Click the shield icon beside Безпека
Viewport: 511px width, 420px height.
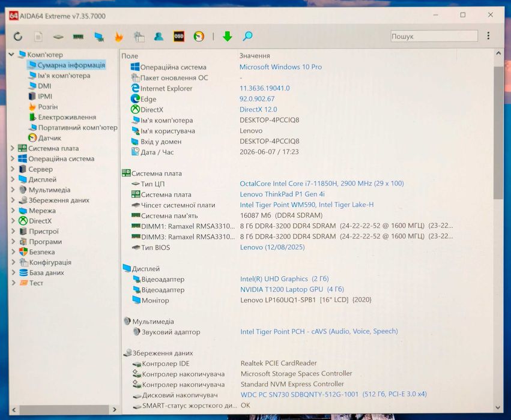[x=23, y=251]
